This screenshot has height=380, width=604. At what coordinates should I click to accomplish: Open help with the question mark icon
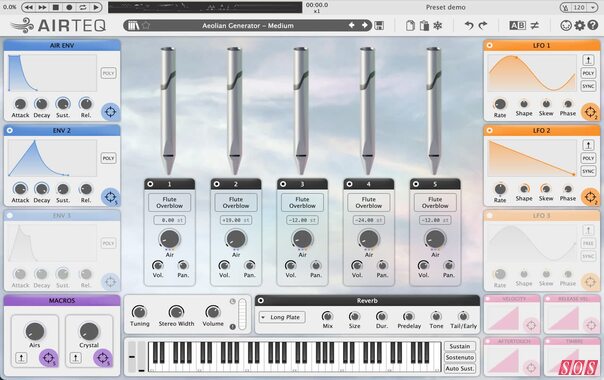tap(593, 25)
